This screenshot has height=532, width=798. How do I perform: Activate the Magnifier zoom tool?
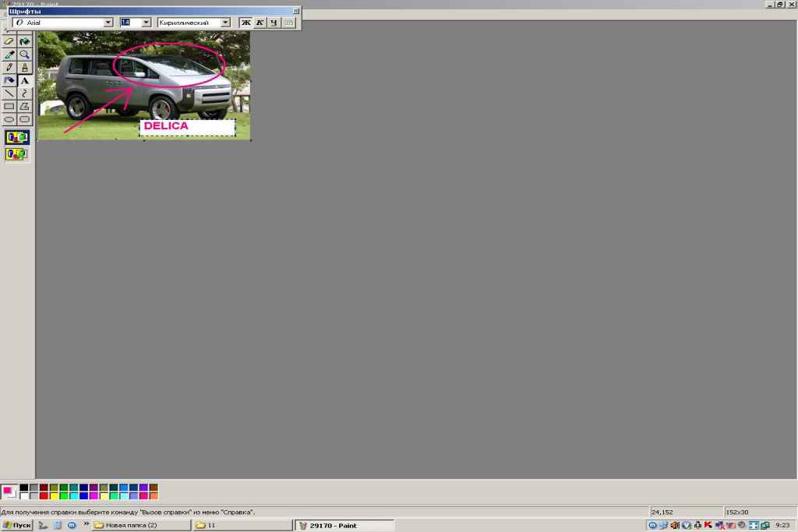(x=25, y=55)
